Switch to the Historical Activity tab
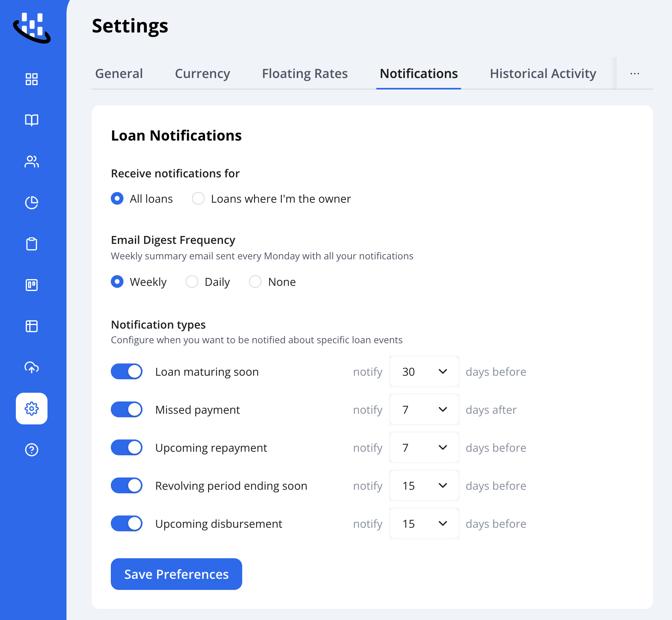 click(543, 74)
